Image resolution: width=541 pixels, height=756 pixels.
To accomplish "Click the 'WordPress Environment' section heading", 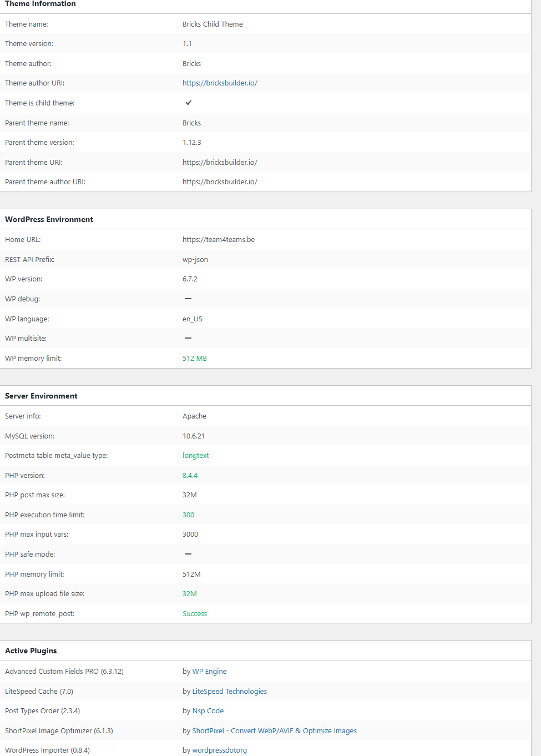I will [x=49, y=220].
